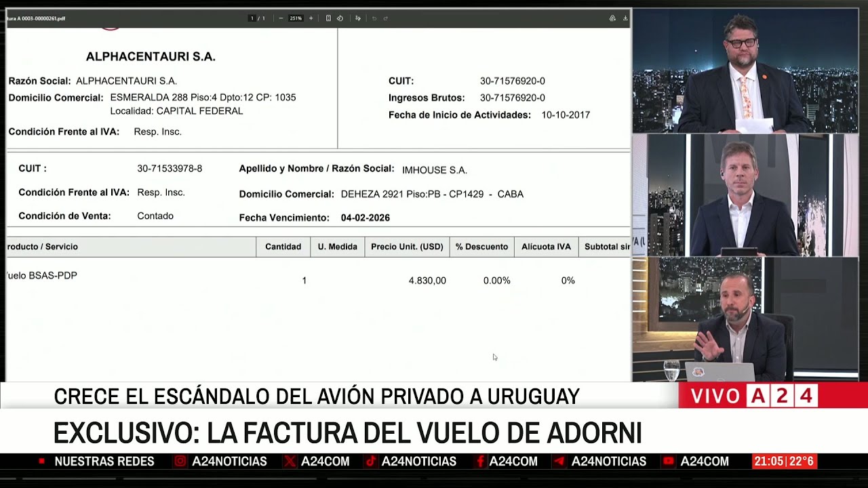Click the unit price '4.830,00'

point(427,281)
